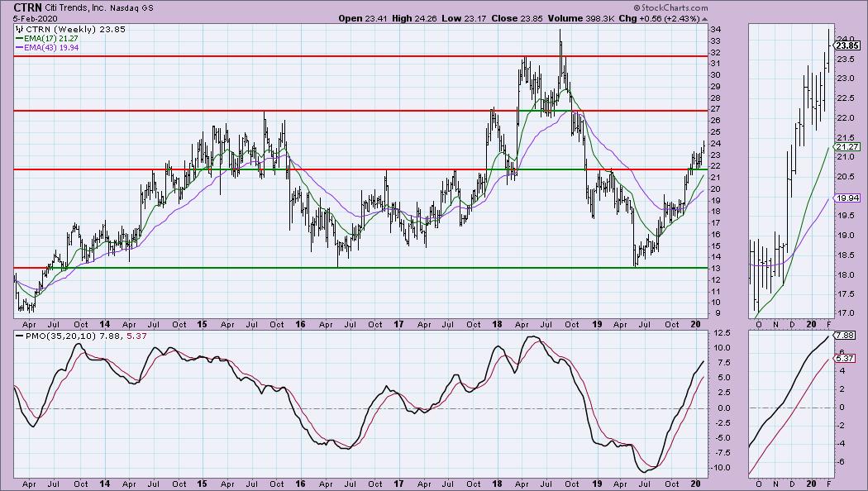Click the 27 label on the price axis
The height and width of the screenshot is (491, 868).
715,109
